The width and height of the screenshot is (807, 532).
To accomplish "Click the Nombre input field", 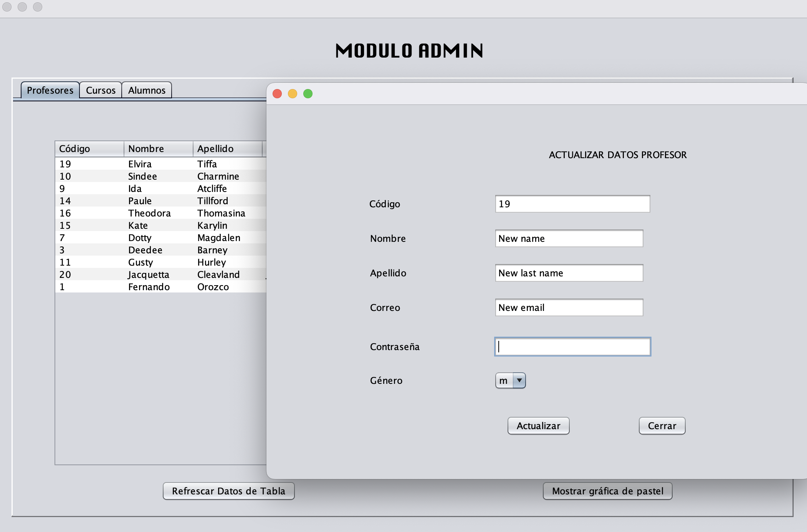I will (x=569, y=238).
